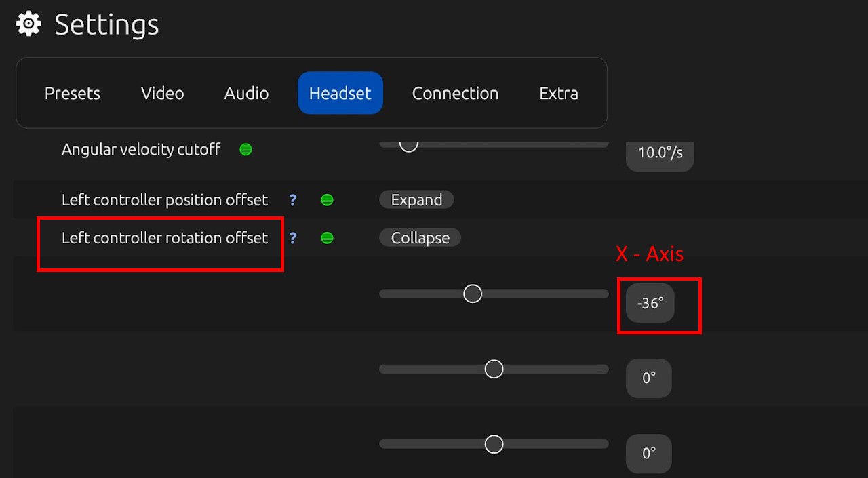Click the -36° X-axis value box
Screen dimensions: 868x478
[650, 303]
